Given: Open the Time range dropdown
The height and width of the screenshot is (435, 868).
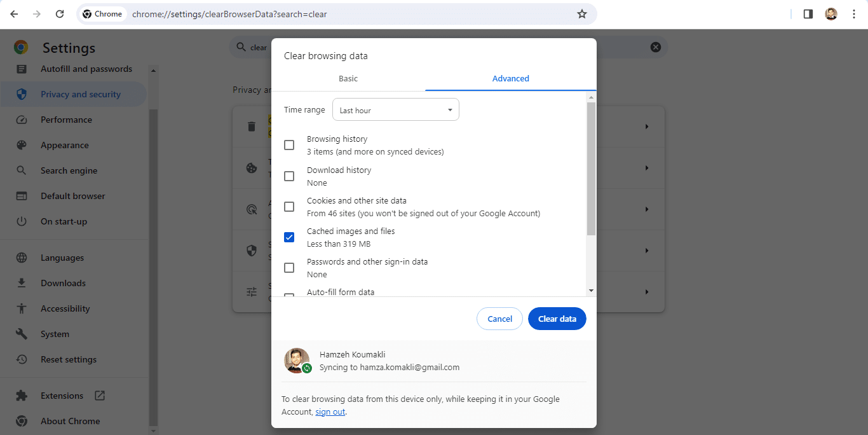Looking at the screenshot, I should (395, 110).
